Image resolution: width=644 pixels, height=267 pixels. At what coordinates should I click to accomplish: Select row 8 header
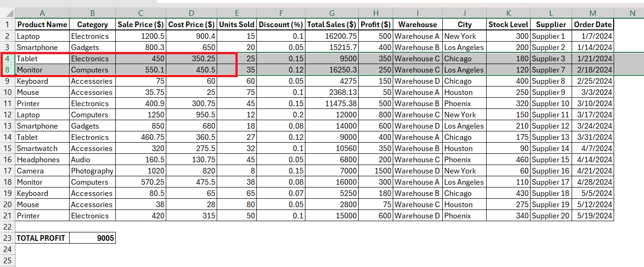[7, 70]
